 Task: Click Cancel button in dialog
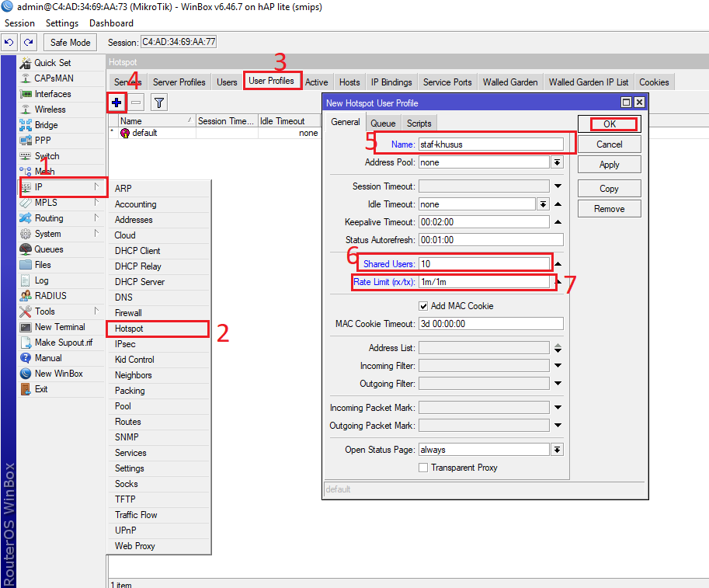click(x=609, y=144)
